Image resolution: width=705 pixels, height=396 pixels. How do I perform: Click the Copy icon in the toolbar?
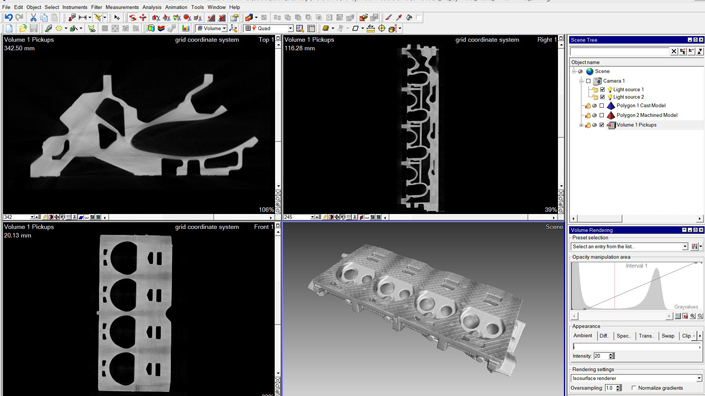click(44, 18)
